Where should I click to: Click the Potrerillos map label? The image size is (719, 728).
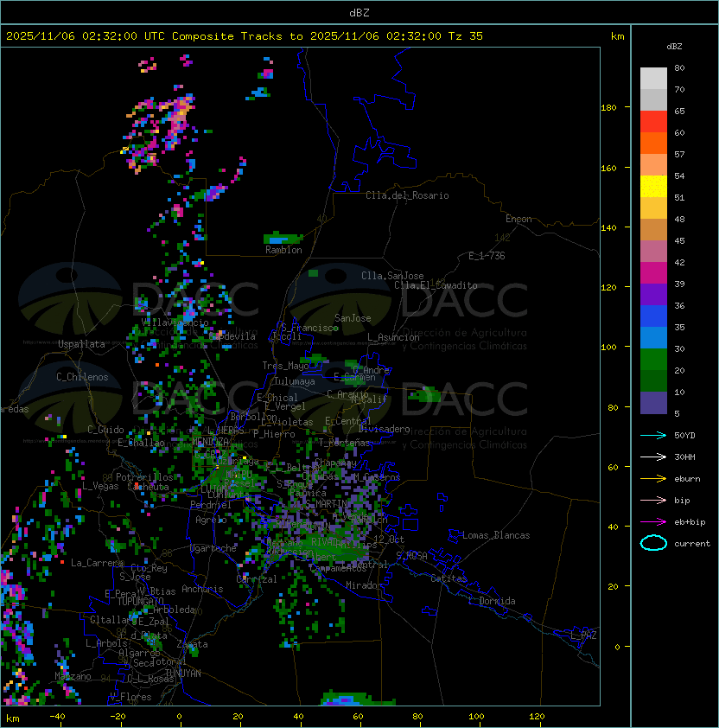tap(144, 477)
